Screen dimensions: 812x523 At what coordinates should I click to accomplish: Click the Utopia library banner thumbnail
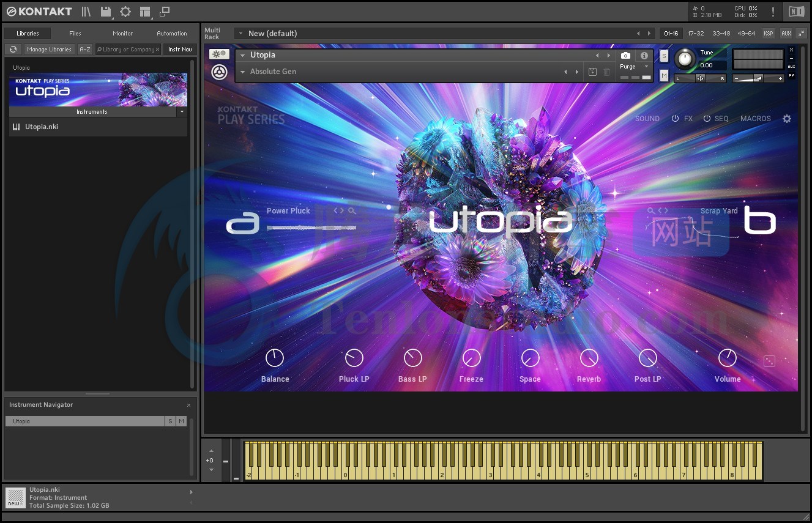98,90
